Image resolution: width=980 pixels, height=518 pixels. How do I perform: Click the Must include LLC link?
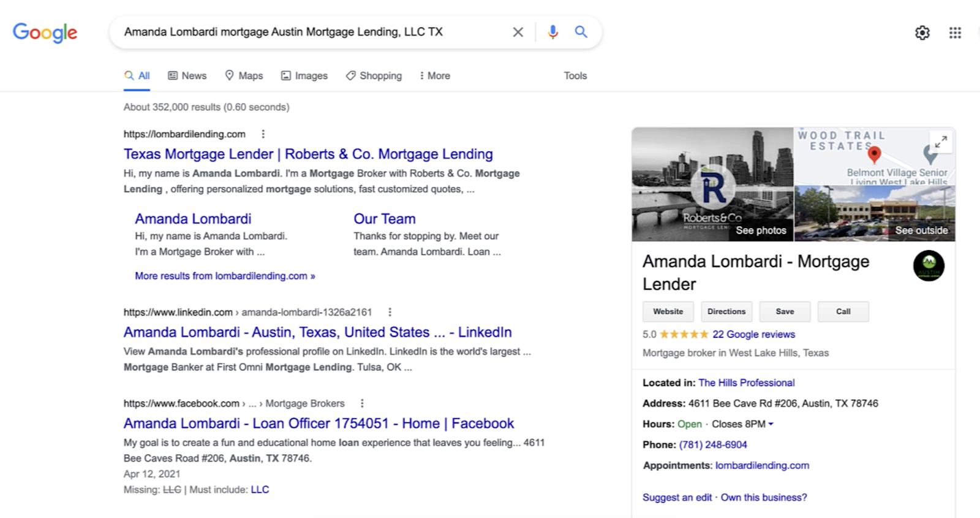(x=260, y=490)
